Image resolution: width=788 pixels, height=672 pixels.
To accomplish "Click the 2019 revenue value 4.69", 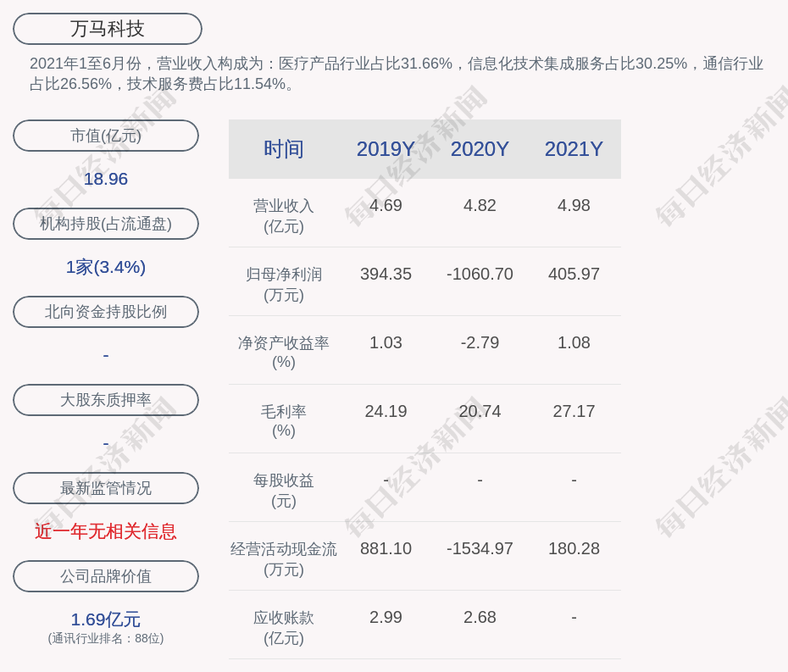I will coord(386,205).
